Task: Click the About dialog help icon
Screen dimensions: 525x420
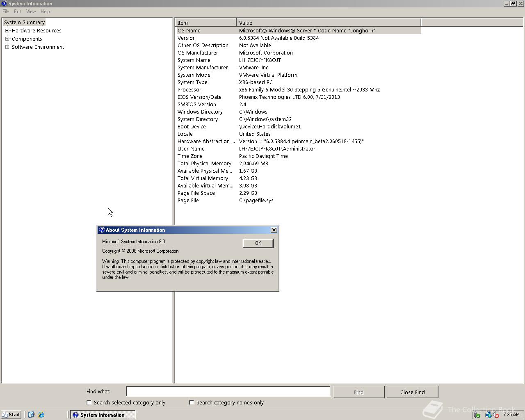Action: 102,230
